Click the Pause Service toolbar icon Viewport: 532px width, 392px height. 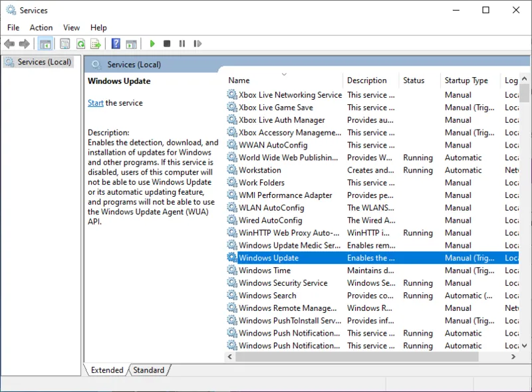[182, 44]
